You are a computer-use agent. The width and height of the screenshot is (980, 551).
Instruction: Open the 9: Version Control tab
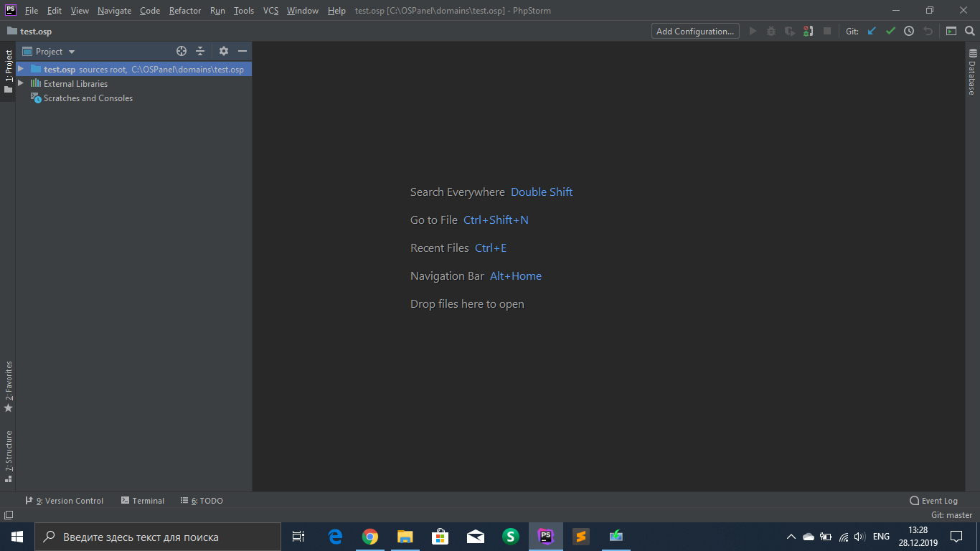[65, 501]
